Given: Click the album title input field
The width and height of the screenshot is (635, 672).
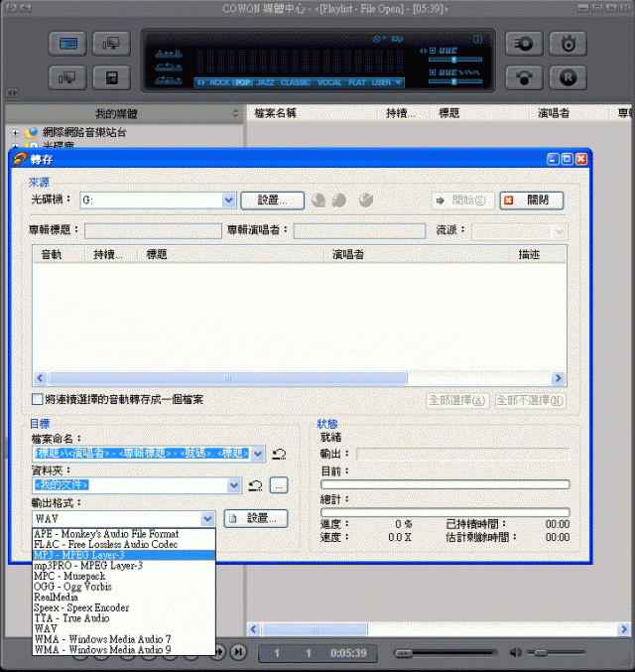Looking at the screenshot, I should 153,231.
